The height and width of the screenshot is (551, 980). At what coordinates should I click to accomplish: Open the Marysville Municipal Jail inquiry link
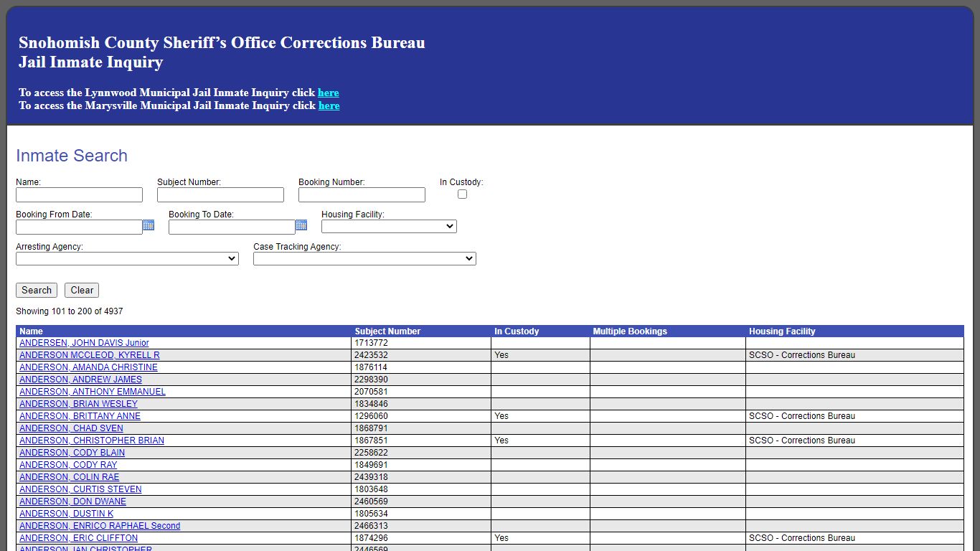click(329, 105)
